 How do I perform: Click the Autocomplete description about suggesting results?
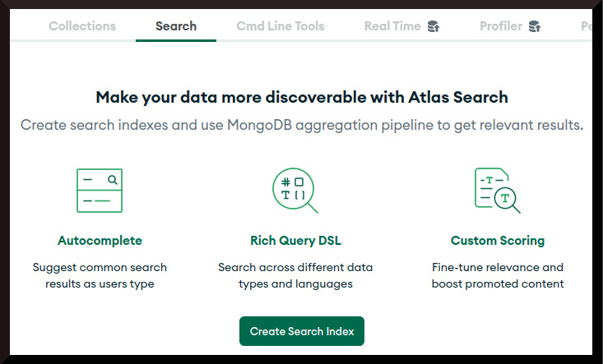pyautogui.click(x=100, y=275)
